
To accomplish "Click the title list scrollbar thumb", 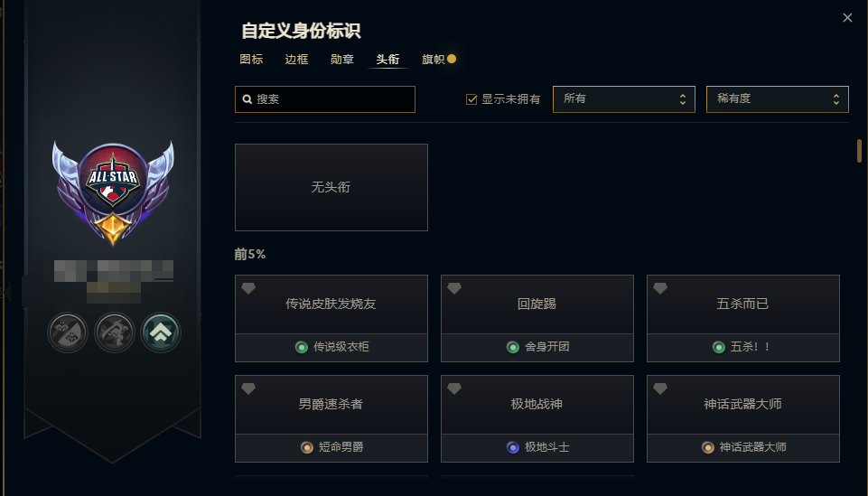I will click(859, 151).
